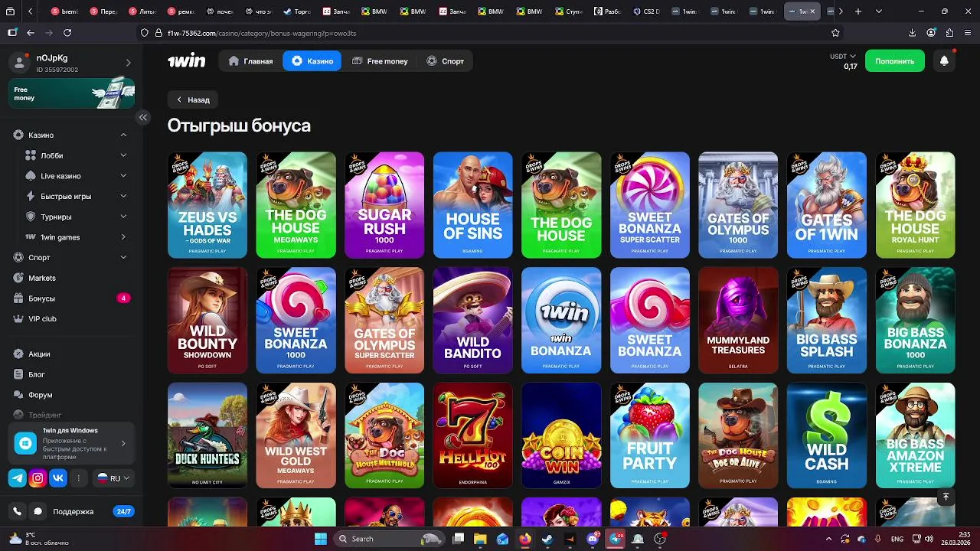
Task: Launch Hell Hot 100 game
Action: tap(473, 435)
